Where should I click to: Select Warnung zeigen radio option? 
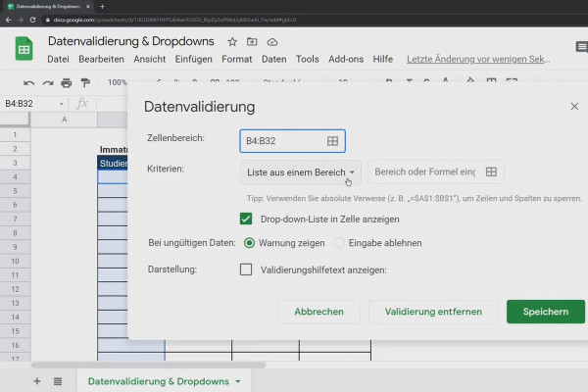(249, 243)
